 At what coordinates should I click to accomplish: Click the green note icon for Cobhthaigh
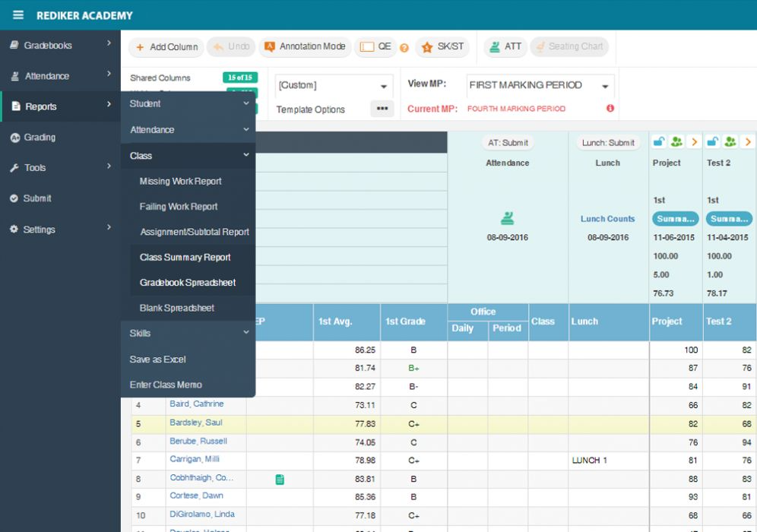(280, 479)
